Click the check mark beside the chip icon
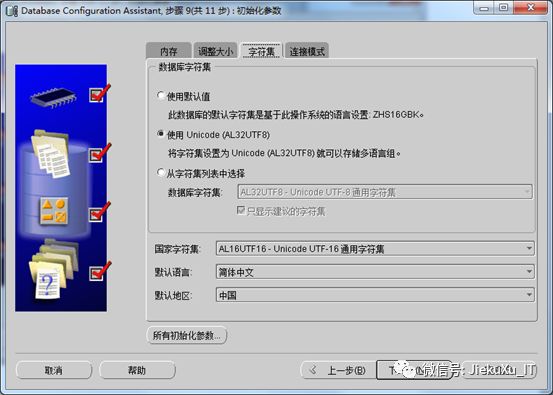Viewport: 553px width, 395px height. (x=99, y=94)
